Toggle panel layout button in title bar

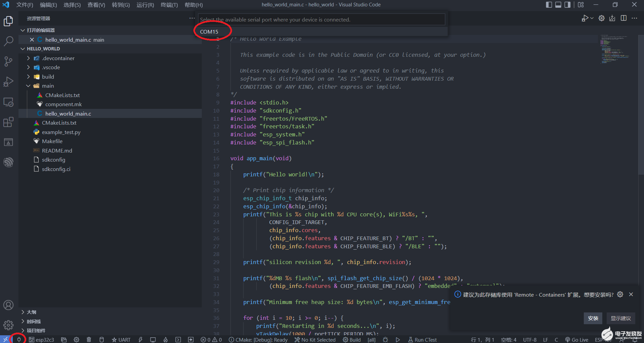coord(558,5)
